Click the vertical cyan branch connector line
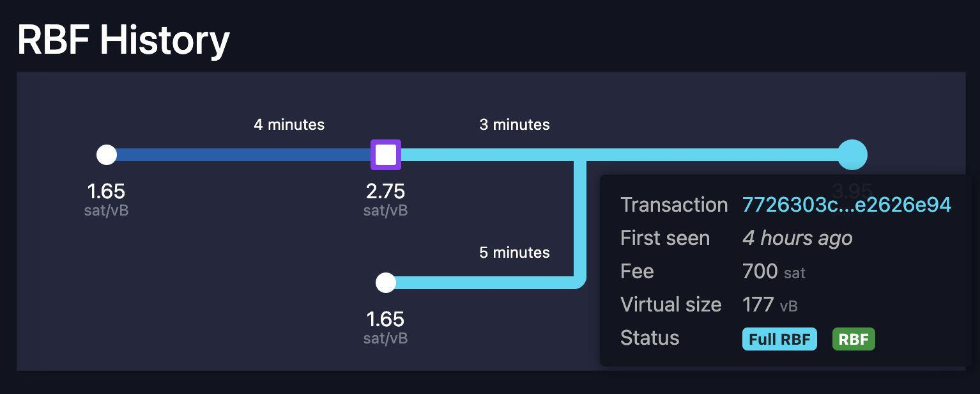 click(580, 217)
